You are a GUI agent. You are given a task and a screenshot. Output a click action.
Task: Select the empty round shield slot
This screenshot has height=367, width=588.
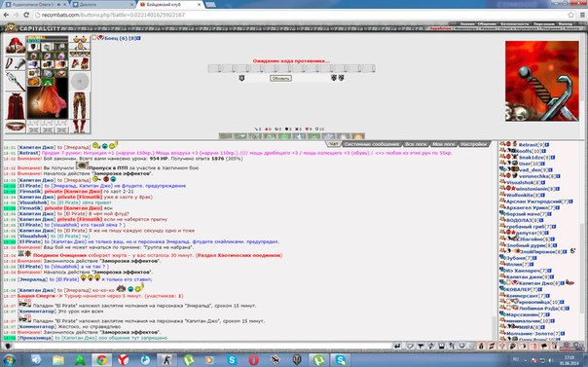click(80, 82)
